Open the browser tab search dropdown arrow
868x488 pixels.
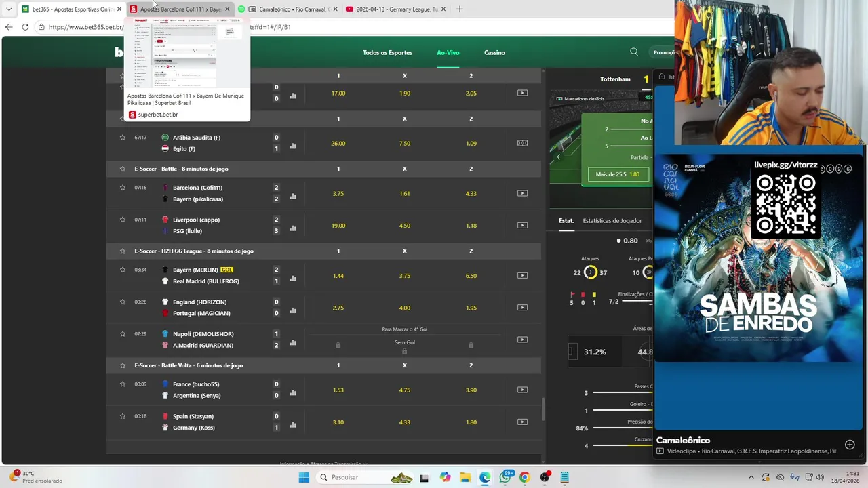[9, 9]
